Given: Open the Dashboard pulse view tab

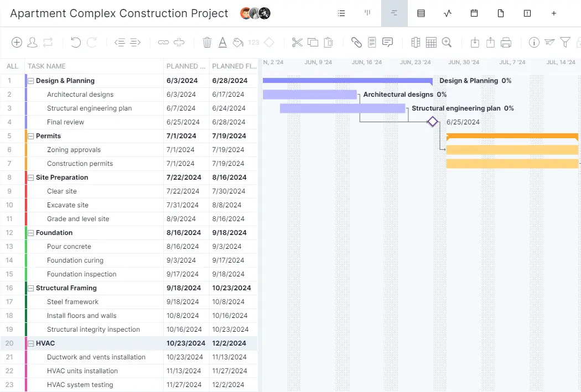Looking at the screenshot, I should pyautogui.click(x=448, y=13).
